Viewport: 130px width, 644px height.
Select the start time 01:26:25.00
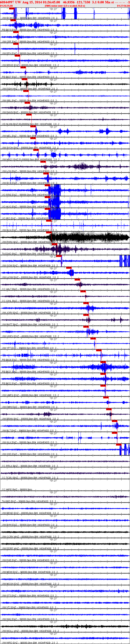[6, 6]
